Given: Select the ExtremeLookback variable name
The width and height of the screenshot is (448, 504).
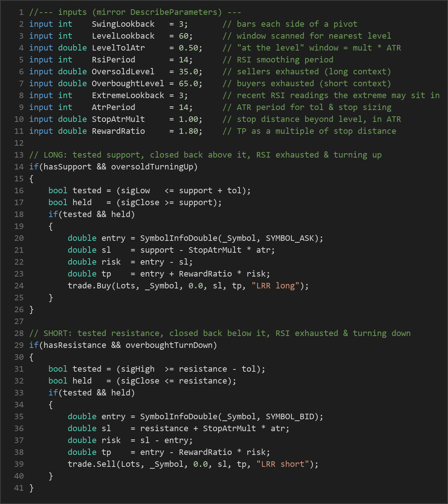Looking at the screenshot, I should (128, 95).
